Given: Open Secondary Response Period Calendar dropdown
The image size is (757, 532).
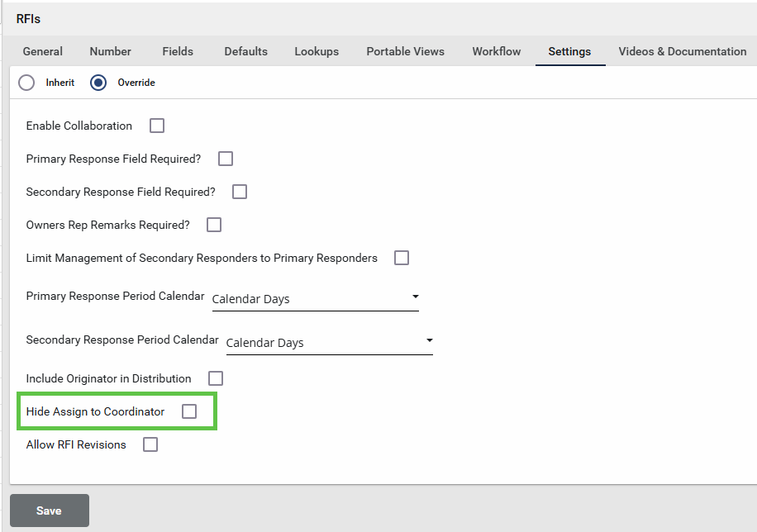Looking at the screenshot, I should click(x=329, y=342).
